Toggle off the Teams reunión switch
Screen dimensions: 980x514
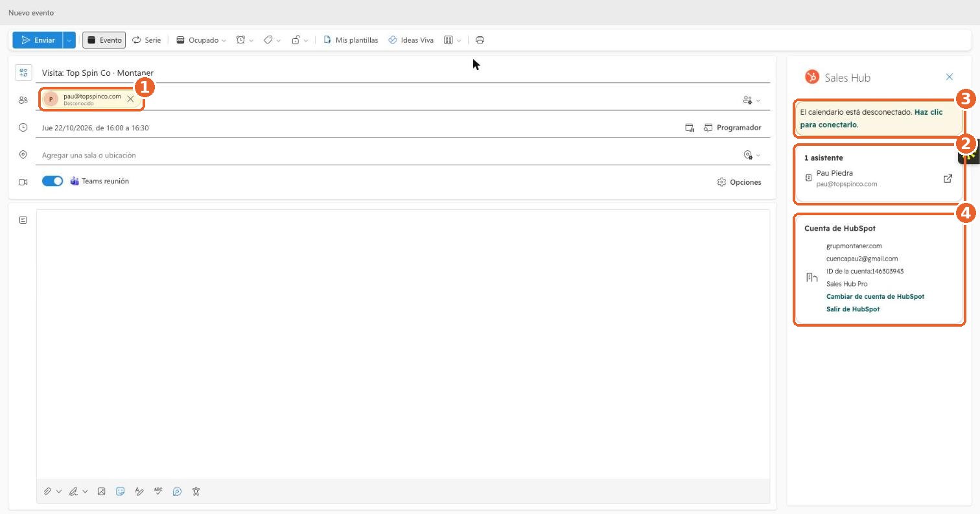click(x=52, y=181)
